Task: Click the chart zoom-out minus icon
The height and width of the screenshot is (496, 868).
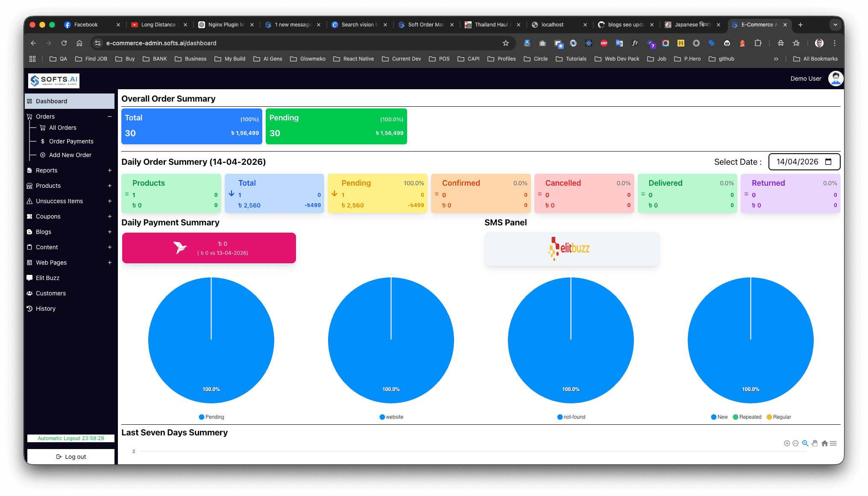Action: (795, 443)
